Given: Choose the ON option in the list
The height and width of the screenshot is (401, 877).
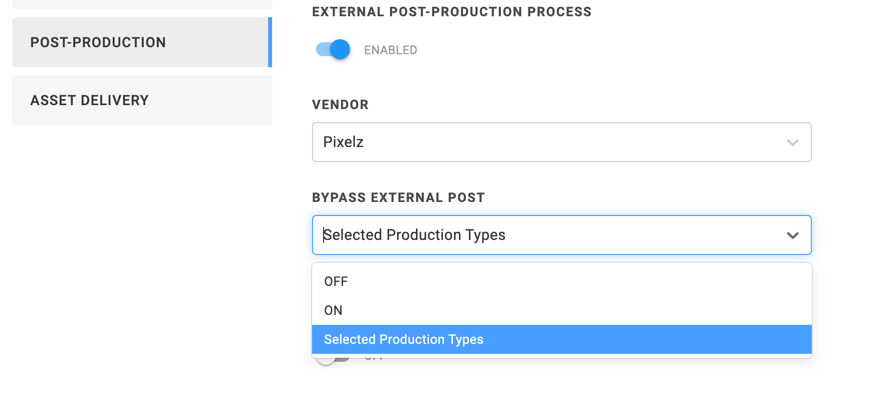Looking at the screenshot, I should tap(333, 311).
